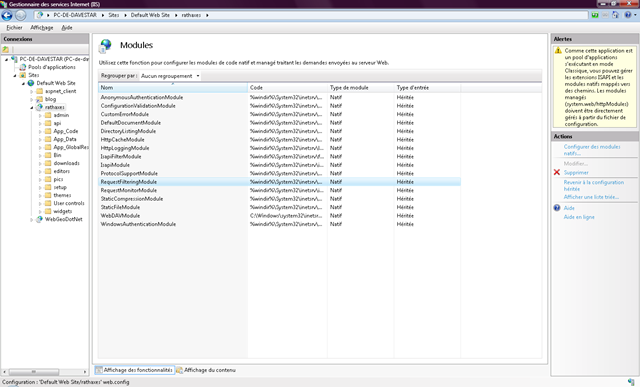The height and width of the screenshot is (387, 640).
Task: Open the Regrouper par dropdown
Action: pyautogui.click(x=170, y=76)
